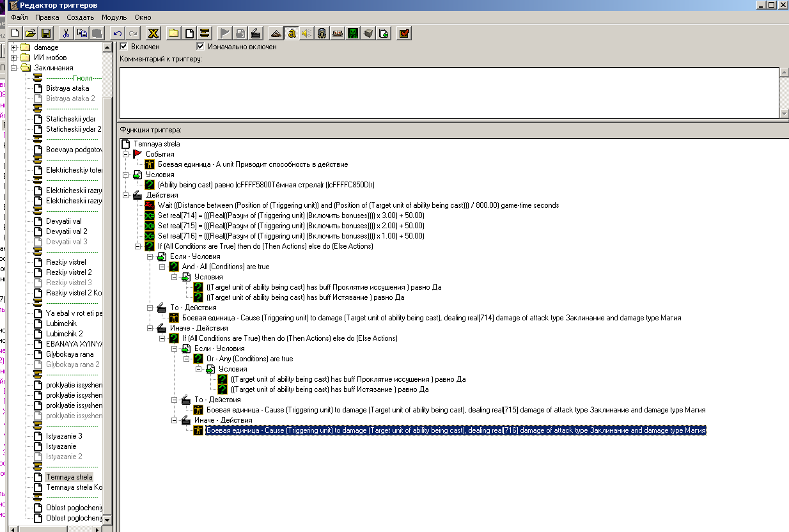Select the Rezkiy vistrel trigger
Viewport: 789px width, 532px height.
click(66, 262)
